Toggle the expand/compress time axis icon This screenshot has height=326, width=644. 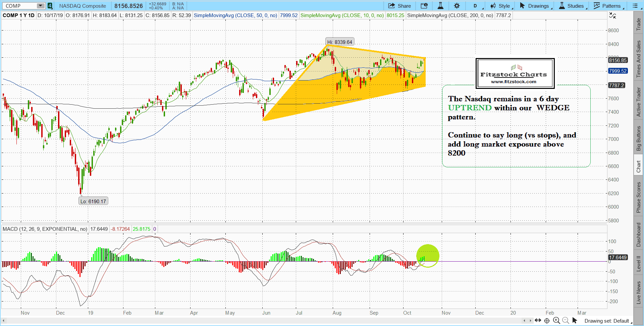538,320
